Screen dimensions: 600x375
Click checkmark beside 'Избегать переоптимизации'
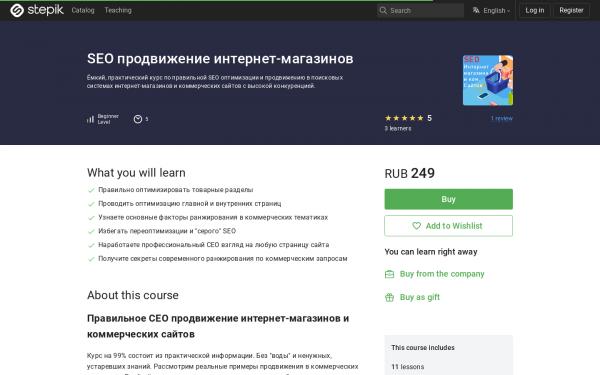click(x=91, y=232)
